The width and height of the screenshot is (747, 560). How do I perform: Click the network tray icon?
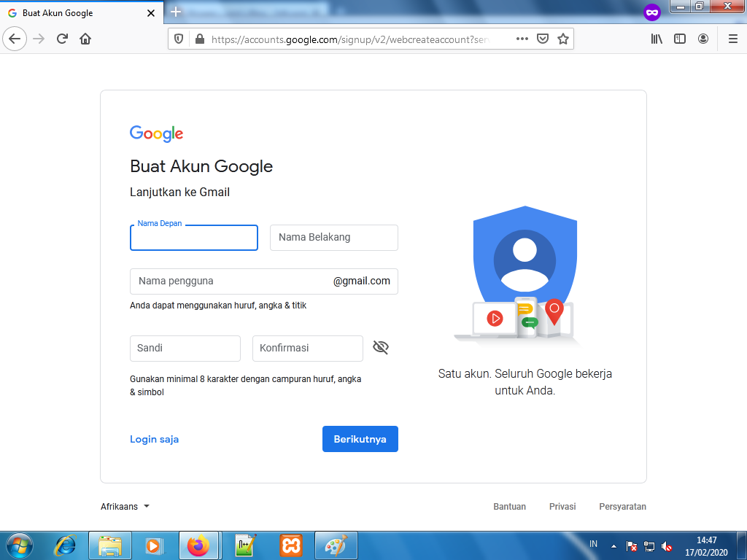tap(649, 547)
